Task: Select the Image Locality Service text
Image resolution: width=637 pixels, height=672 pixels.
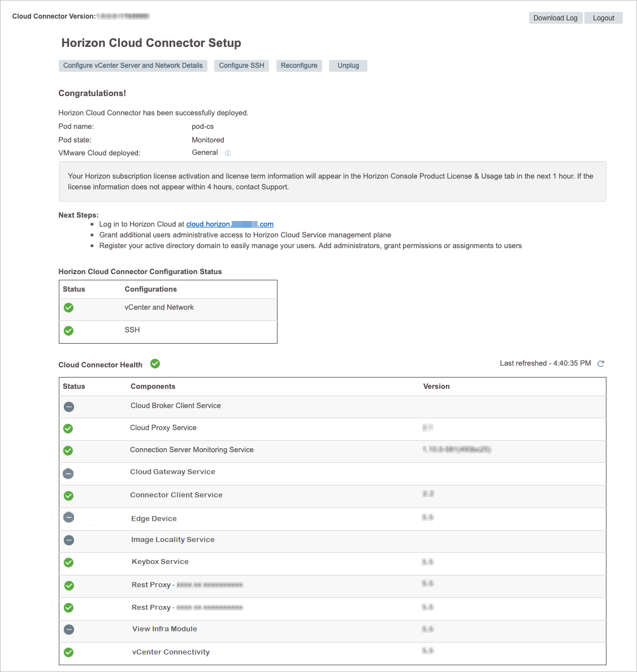Action: [x=173, y=540]
